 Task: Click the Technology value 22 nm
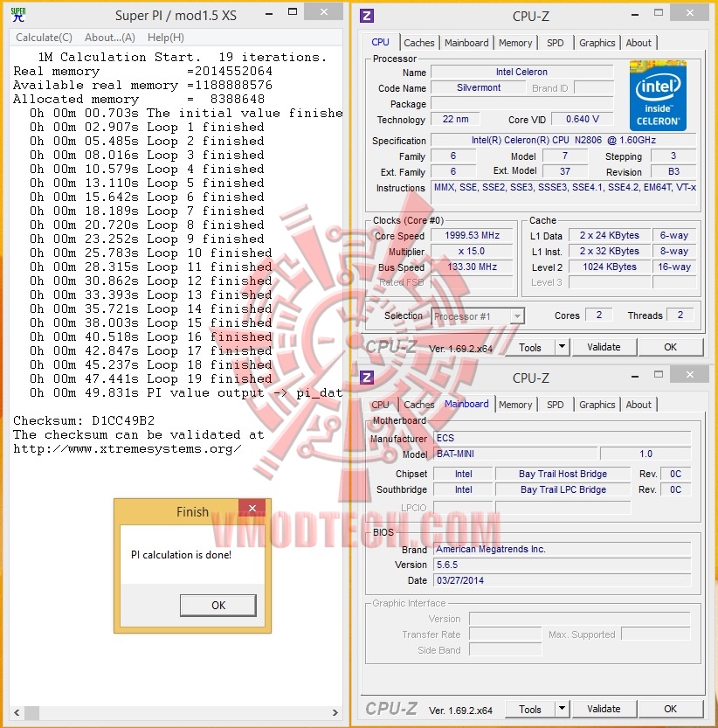455,119
